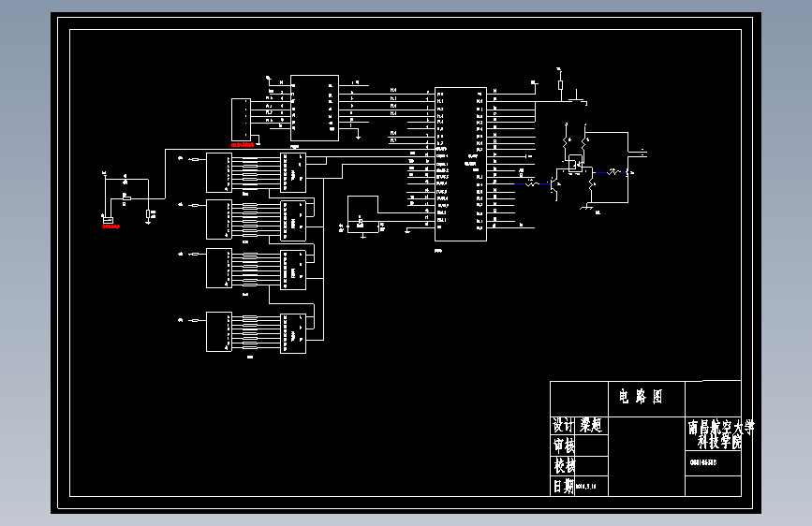Pick the date value beside 日期
812x526 pixels.
586,487
